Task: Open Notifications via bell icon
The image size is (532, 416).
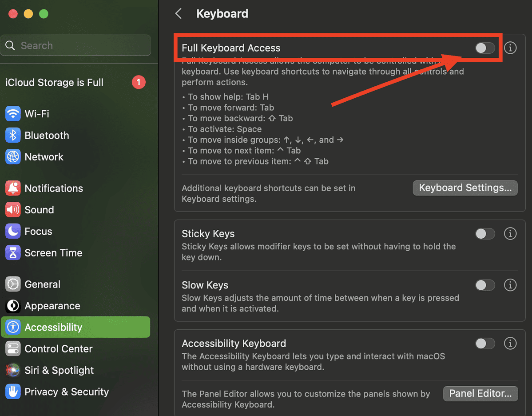Action: point(13,188)
